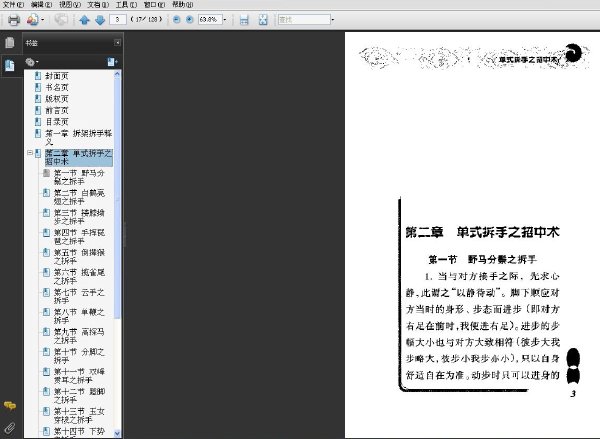Select bookmark 第八节 单鞭之拆手
Image resolution: width=600 pixels, height=439 pixels.
coord(79,316)
